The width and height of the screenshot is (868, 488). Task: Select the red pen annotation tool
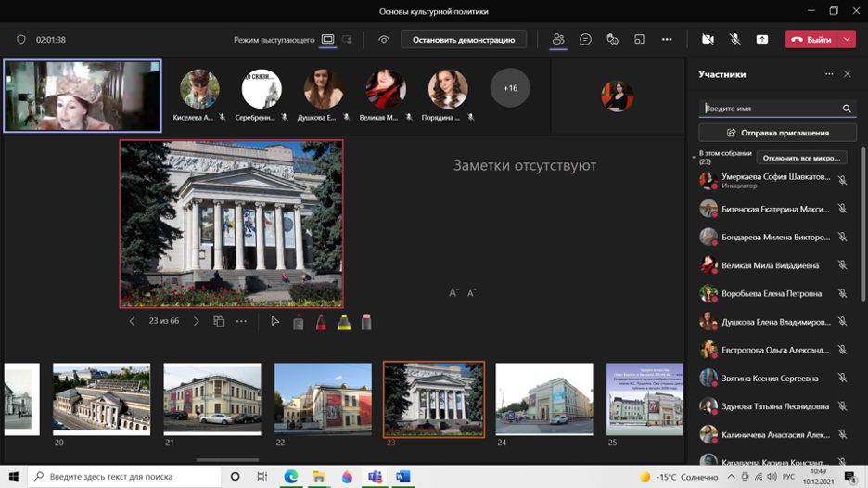321,322
